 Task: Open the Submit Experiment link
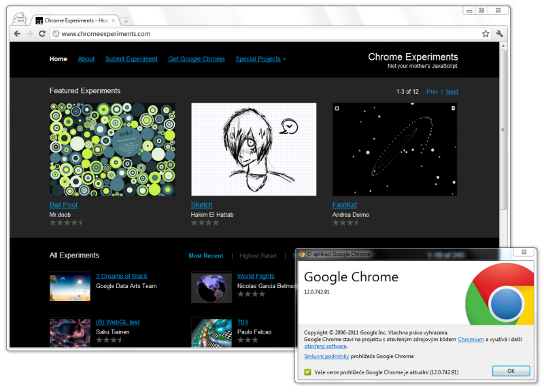click(131, 59)
